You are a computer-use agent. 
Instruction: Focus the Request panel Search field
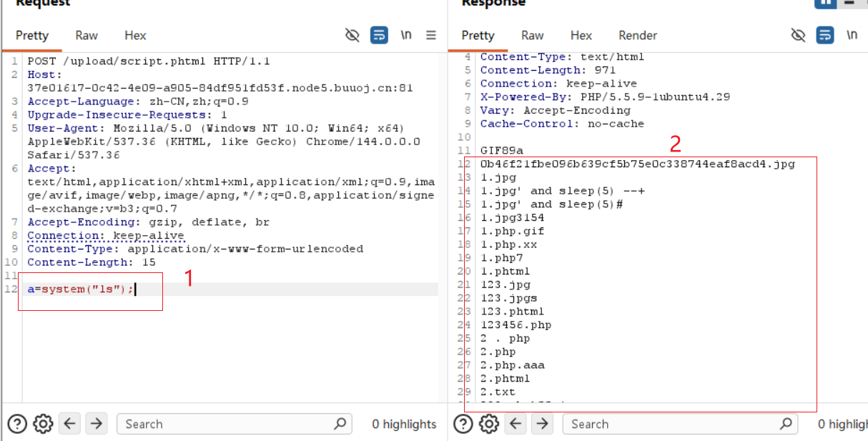(x=235, y=424)
